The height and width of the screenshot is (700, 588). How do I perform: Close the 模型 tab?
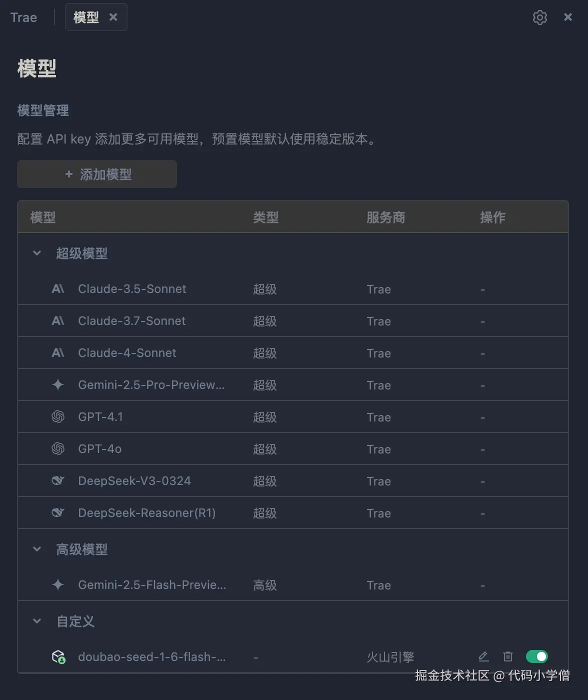click(x=113, y=17)
